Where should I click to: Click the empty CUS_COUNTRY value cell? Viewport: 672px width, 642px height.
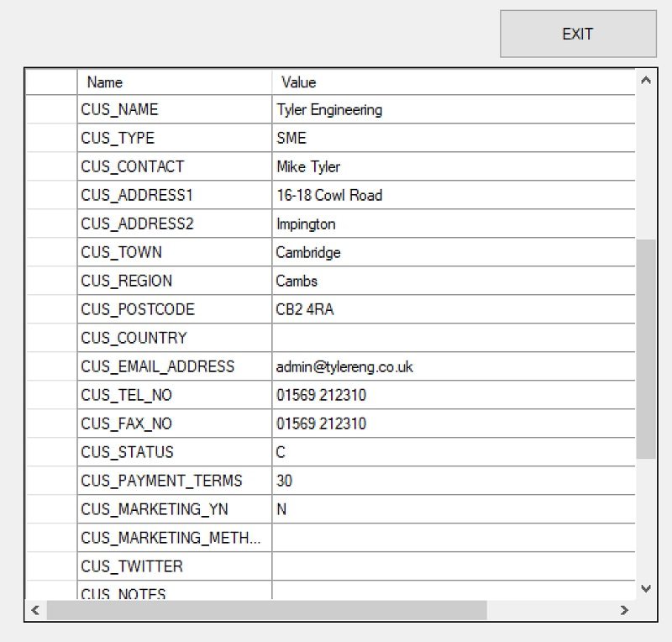[454, 338]
